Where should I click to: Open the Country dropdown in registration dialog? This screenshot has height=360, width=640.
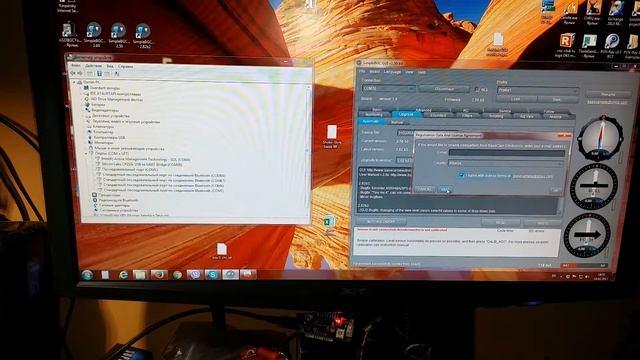(x=506, y=163)
